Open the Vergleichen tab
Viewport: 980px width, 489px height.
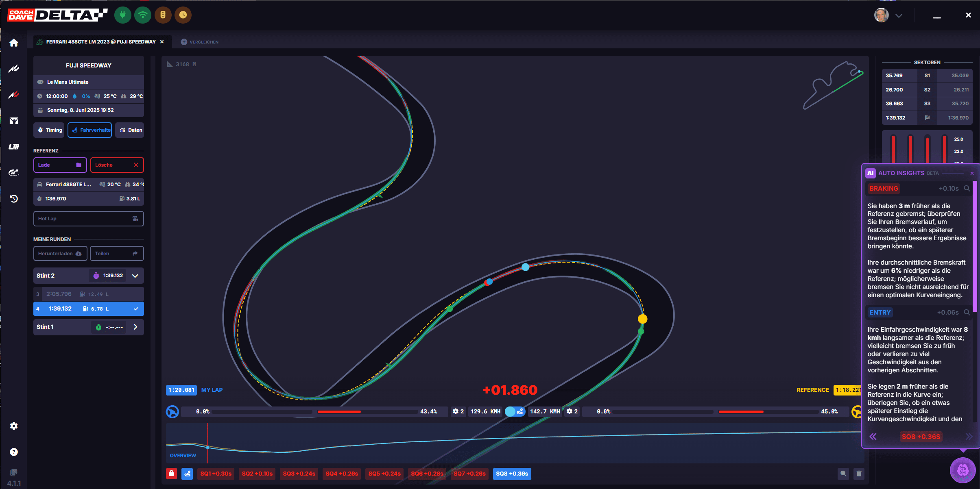pos(200,42)
